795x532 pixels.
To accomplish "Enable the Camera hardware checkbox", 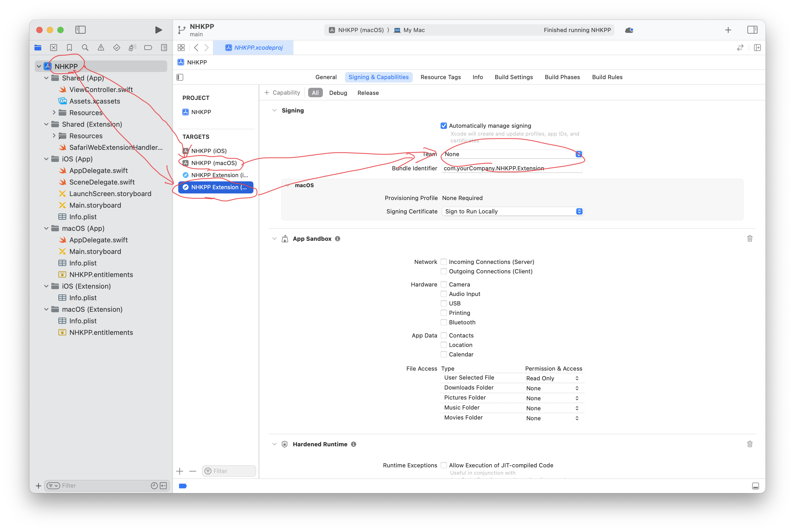I will (x=444, y=284).
